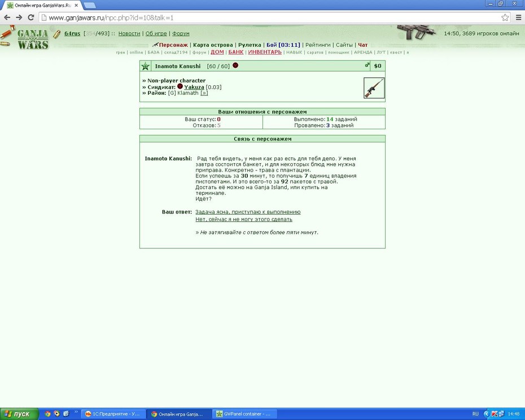Click the Yakuza syndicate emblem icon
Viewport: 525px width, 420px height.
pyautogui.click(x=180, y=86)
